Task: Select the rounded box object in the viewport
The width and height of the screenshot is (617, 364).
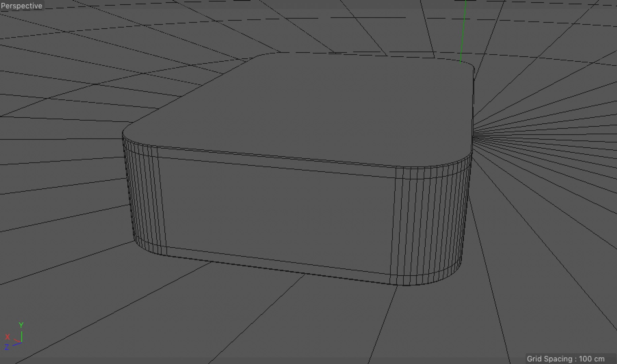Action: click(298, 169)
